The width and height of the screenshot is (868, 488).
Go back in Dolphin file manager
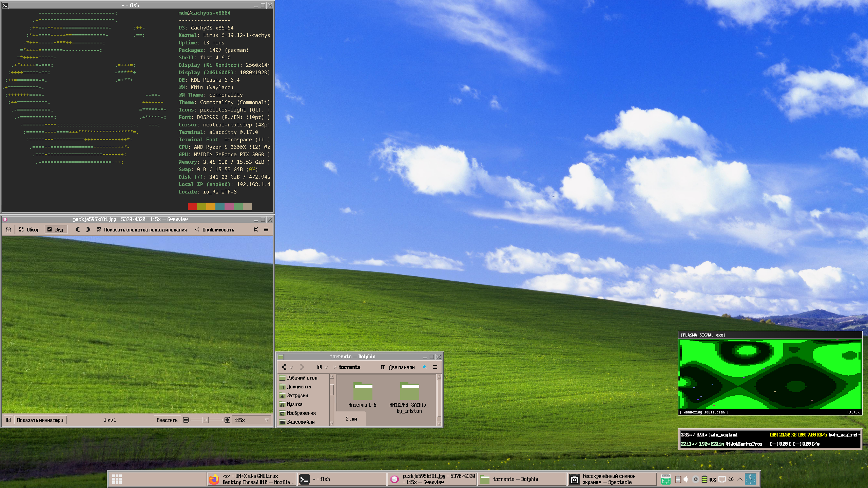point(284,367)
